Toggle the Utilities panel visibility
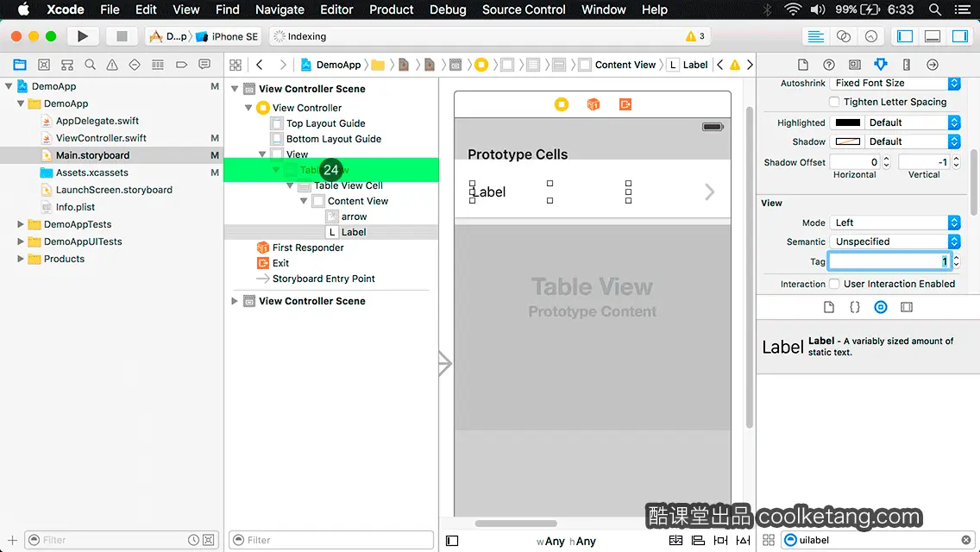The height and width of the screenshot is (552, 980). click(x=959, y=36)
